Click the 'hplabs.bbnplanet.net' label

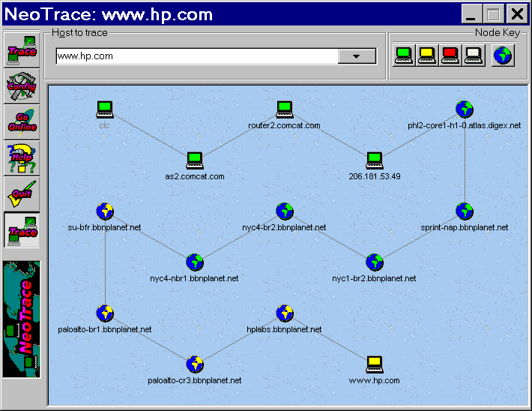(x=284, y=329)
